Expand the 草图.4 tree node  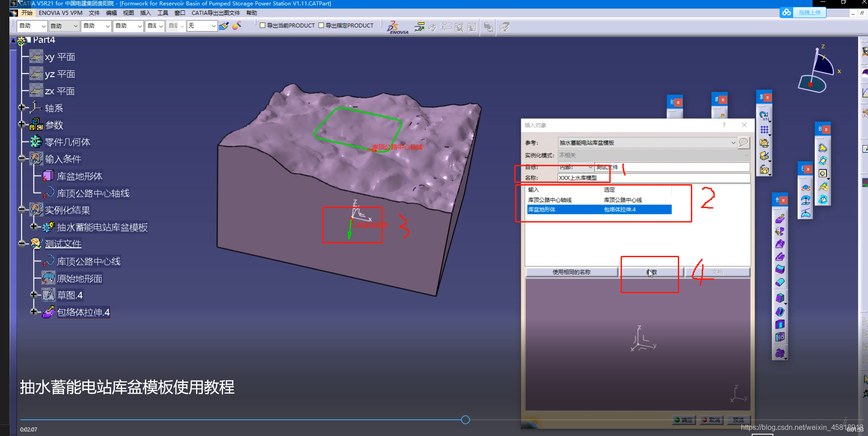tap(33, 295)
